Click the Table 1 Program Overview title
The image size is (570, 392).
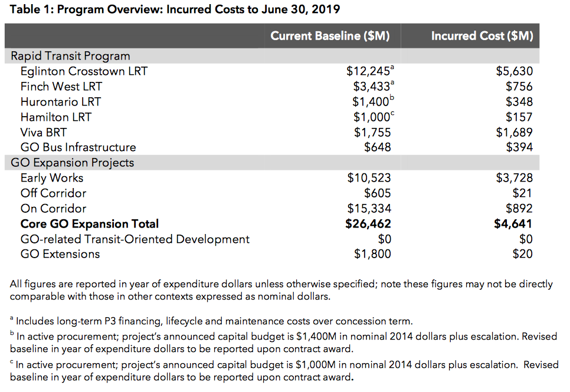[x=175, y=9]
